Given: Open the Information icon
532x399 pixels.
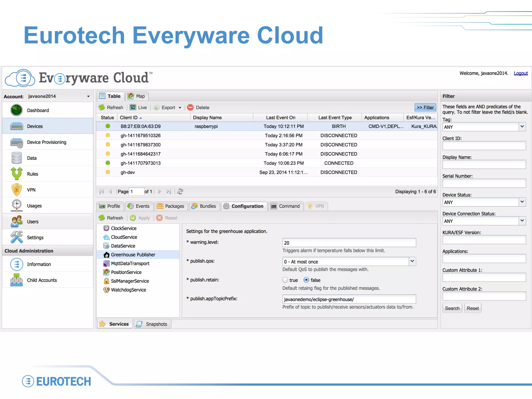Looking at the screenshot, I should [x=16, y=264].
